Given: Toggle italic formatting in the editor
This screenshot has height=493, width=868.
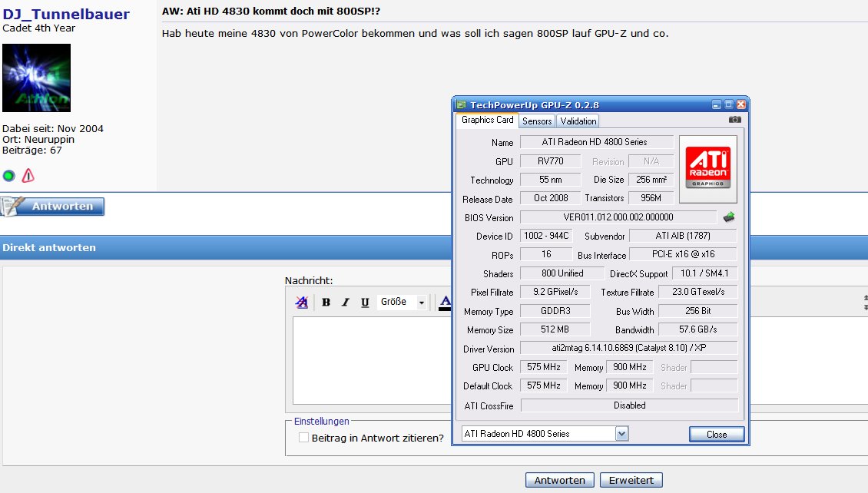Looking at the screenshot, I should (x=346, y=302).
